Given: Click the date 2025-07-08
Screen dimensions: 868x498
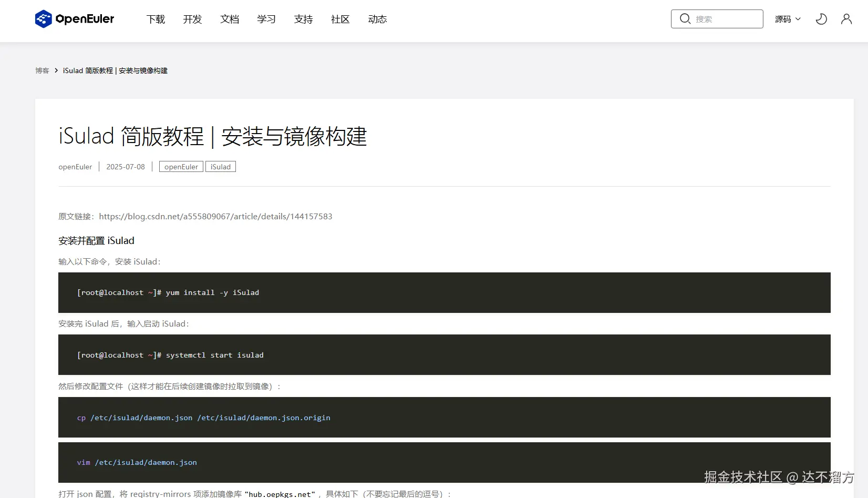Looking at the screenshot, I should coord(126,167).
